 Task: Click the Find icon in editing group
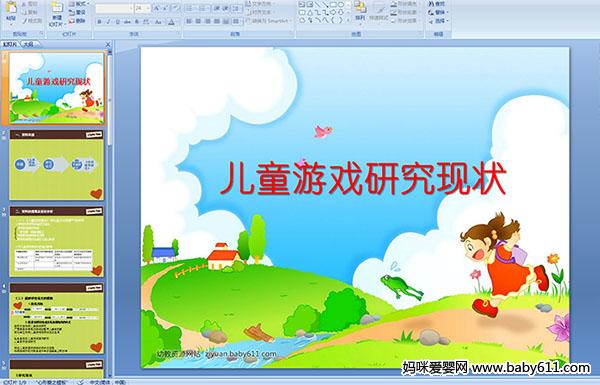pos(437,4)
